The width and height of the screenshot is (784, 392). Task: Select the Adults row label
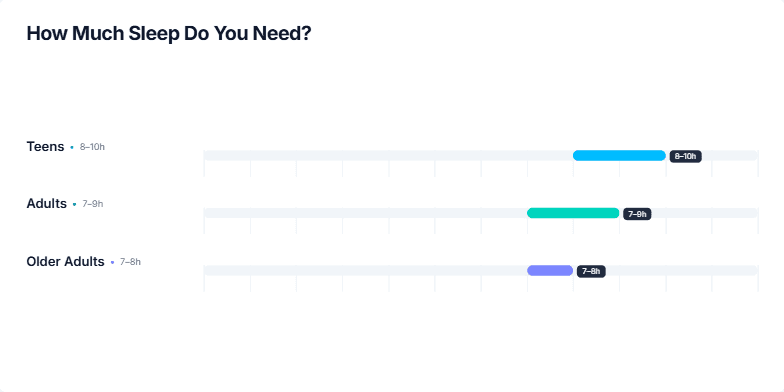click(x=46, y=204)
